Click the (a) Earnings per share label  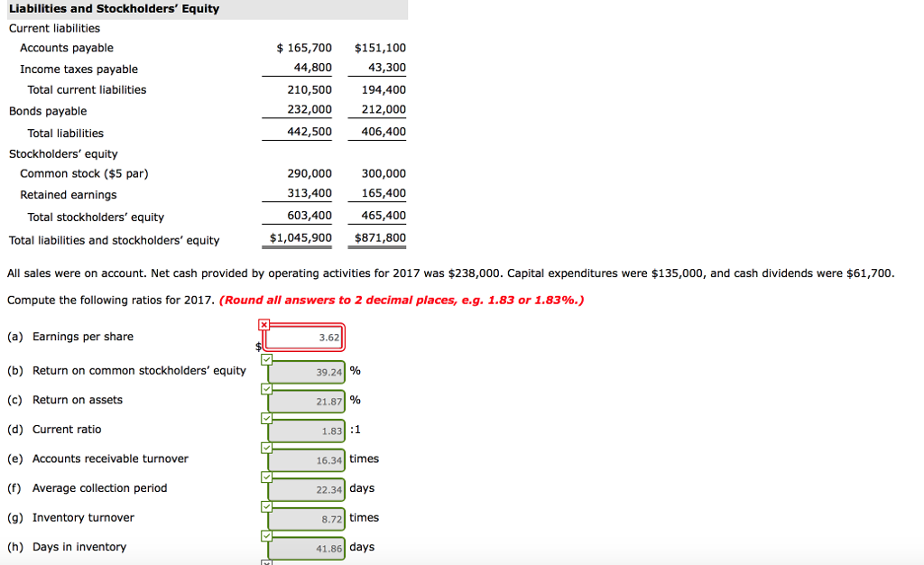pyautogui.click(x=70, y=337)
